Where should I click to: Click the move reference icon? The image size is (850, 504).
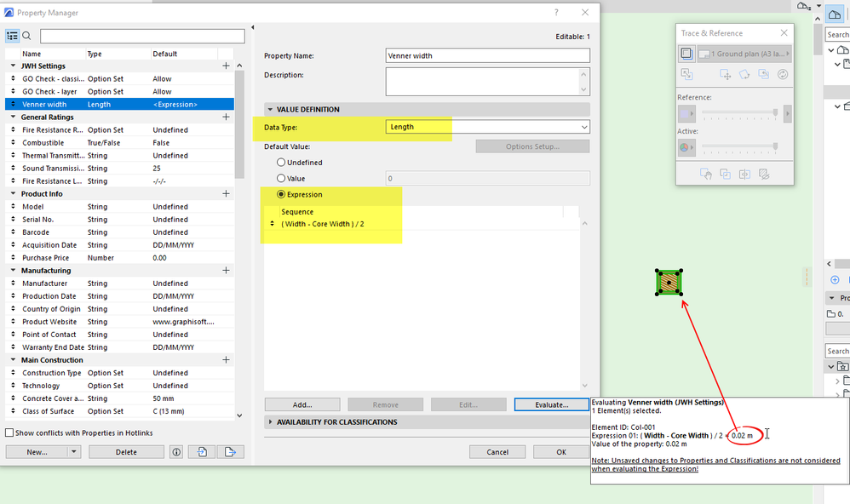[x=726, y=75]
